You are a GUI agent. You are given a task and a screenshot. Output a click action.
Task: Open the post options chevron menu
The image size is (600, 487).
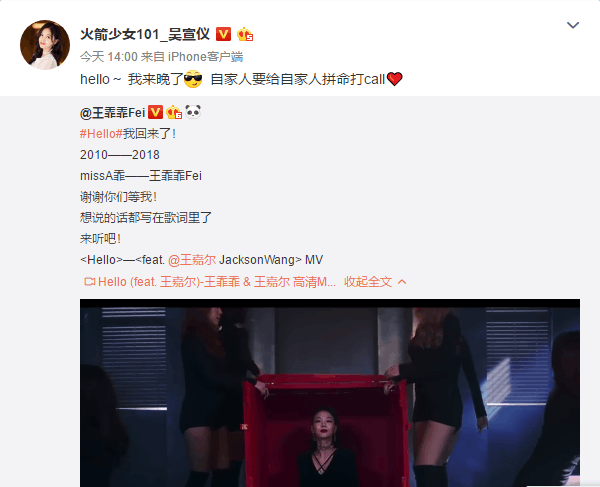[572, 25]
